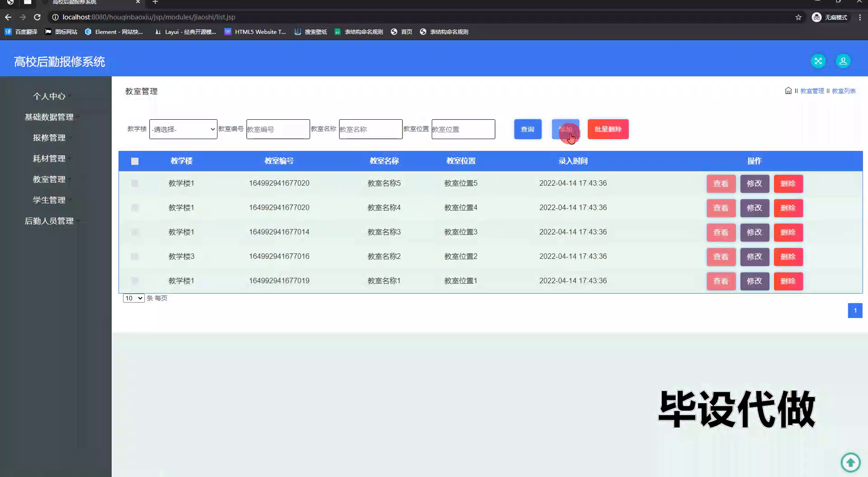
Task: Expand 个人中心 sidebar menu
Action: tap(49, 96)
